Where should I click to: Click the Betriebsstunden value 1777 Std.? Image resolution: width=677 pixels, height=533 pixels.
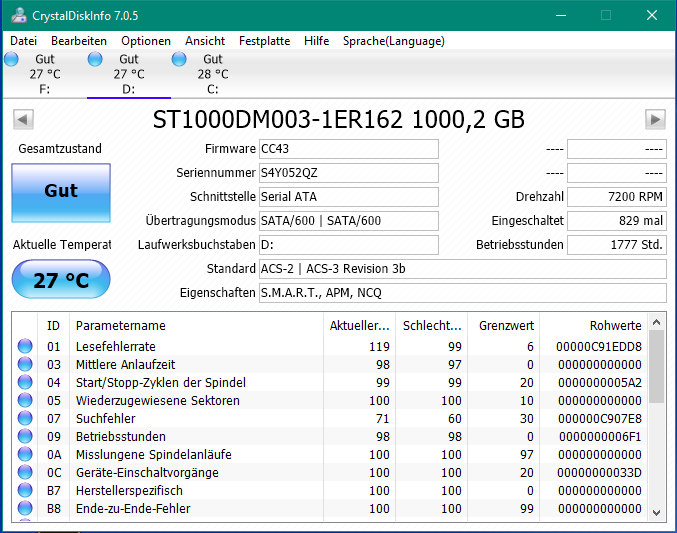(617, 245)
